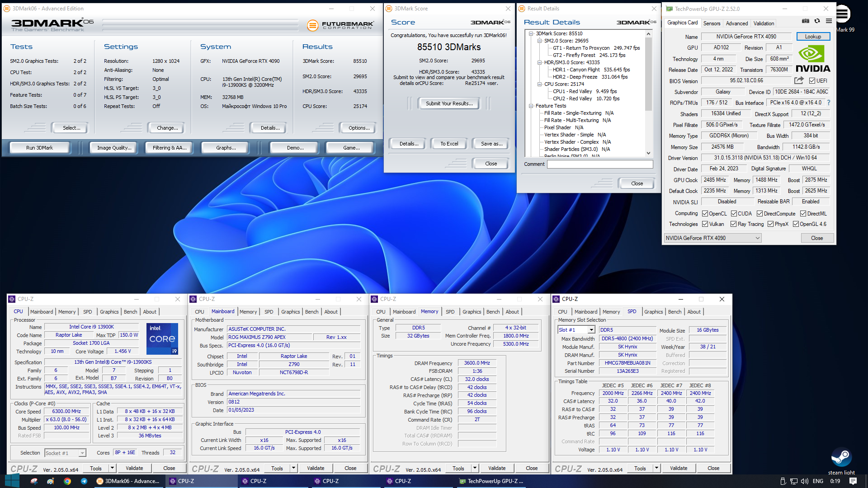868x488 pixels.
Task: Collapse the Feature Tests tree node
Action: click(x=531, y=106)
